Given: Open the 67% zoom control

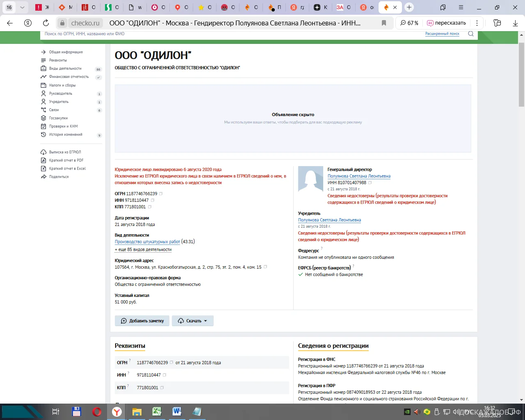Looking at the screenshot, I should (409, 23).
